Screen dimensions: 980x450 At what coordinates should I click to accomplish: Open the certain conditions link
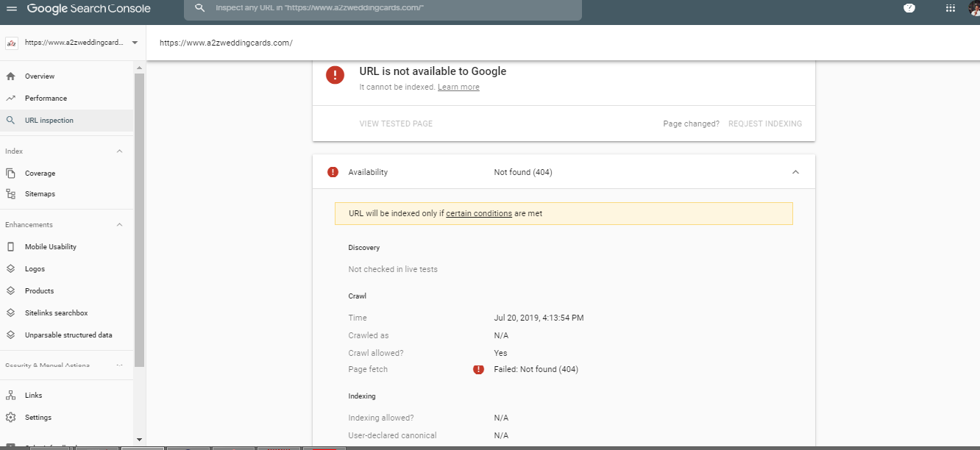pyautogui.click(x=479, y=213)
